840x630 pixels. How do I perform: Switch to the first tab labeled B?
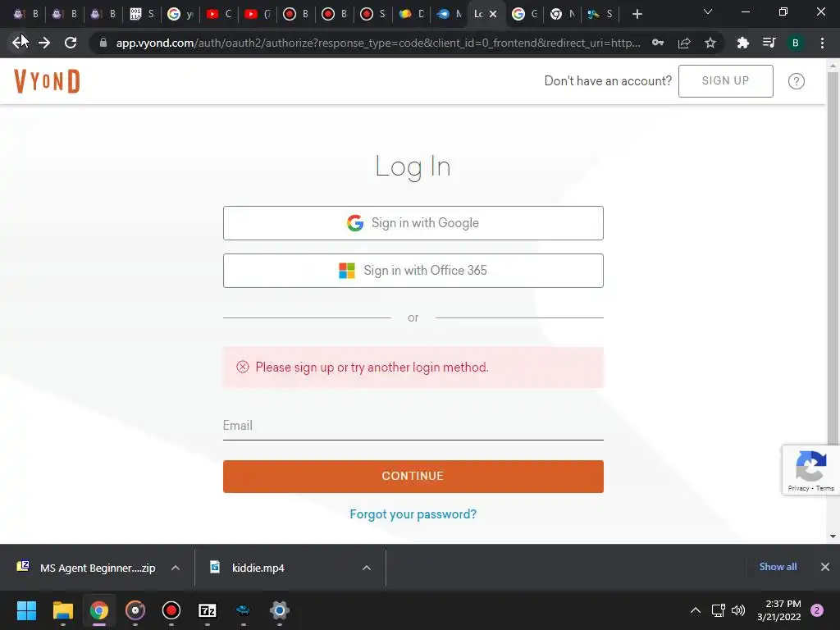point(25,14)
